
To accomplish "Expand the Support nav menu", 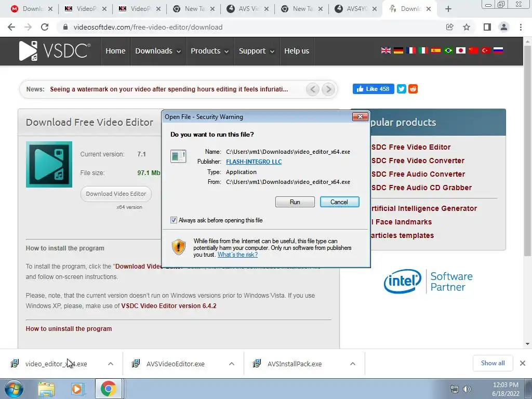I will pos(257,51).
